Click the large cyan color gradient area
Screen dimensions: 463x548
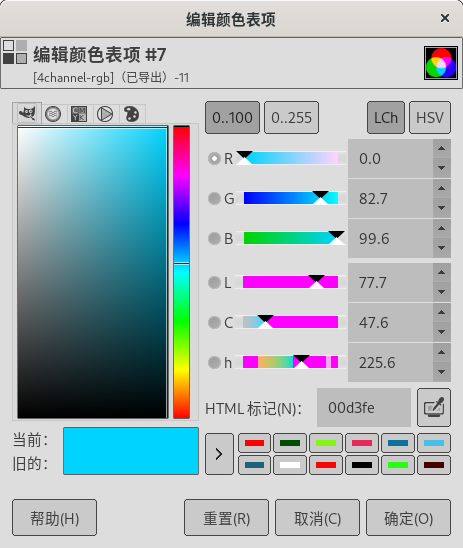tap(93, 272)
